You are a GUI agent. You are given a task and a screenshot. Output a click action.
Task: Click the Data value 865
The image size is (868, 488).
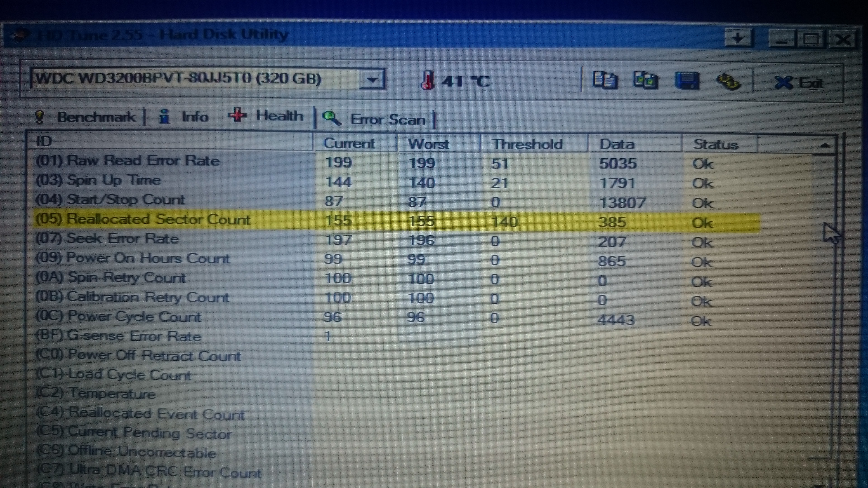click(612, 261)
